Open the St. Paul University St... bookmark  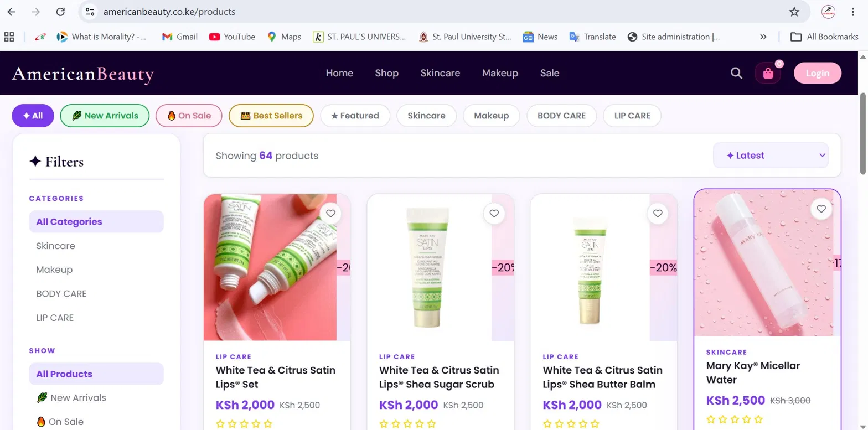coord(465,37)
